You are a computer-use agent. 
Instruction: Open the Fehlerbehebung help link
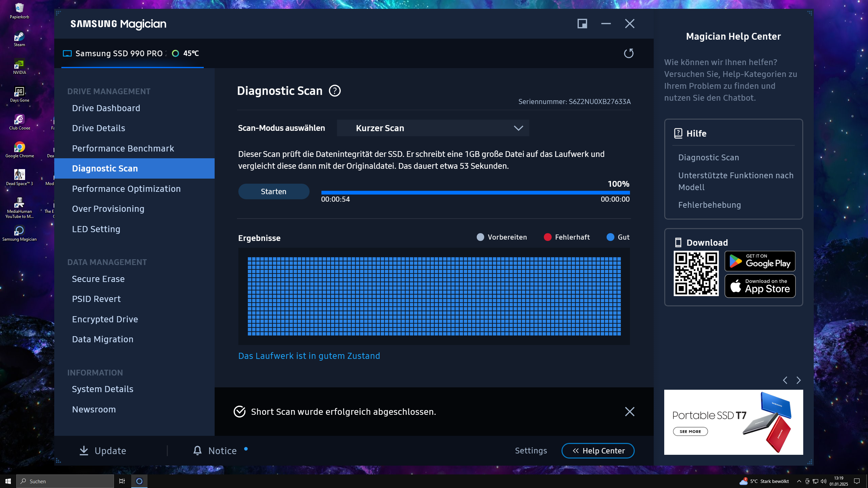pos(709,205)
